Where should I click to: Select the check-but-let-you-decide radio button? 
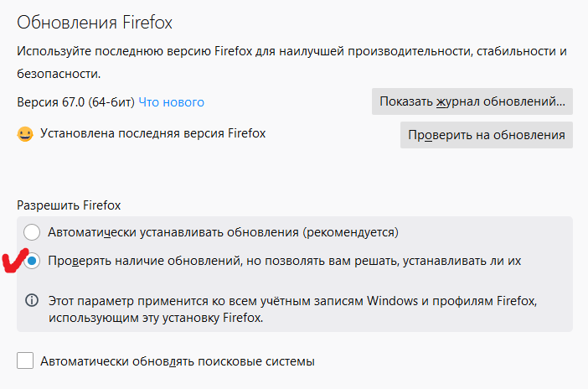pyautogui.click(x=32, y=261)
